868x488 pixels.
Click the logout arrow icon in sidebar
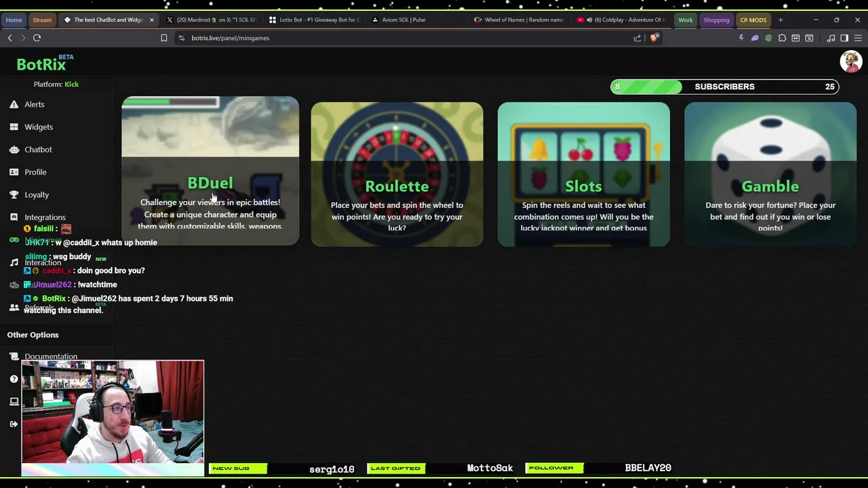tap(14, 424)
